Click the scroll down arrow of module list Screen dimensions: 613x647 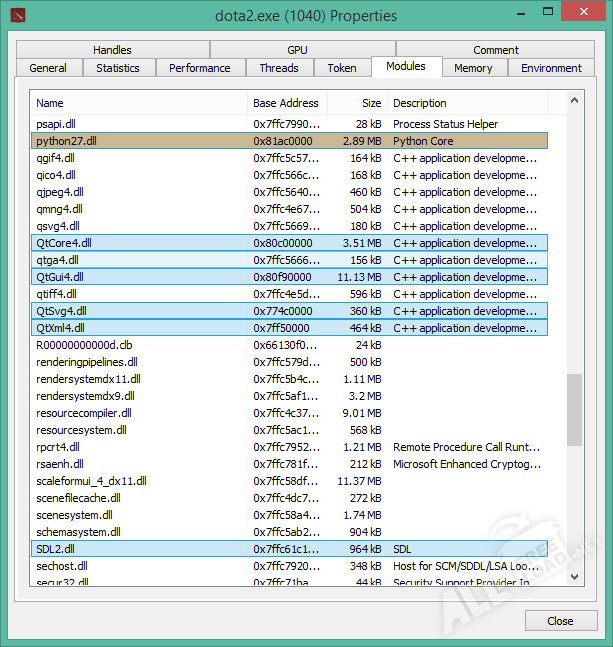coord(574,577)
